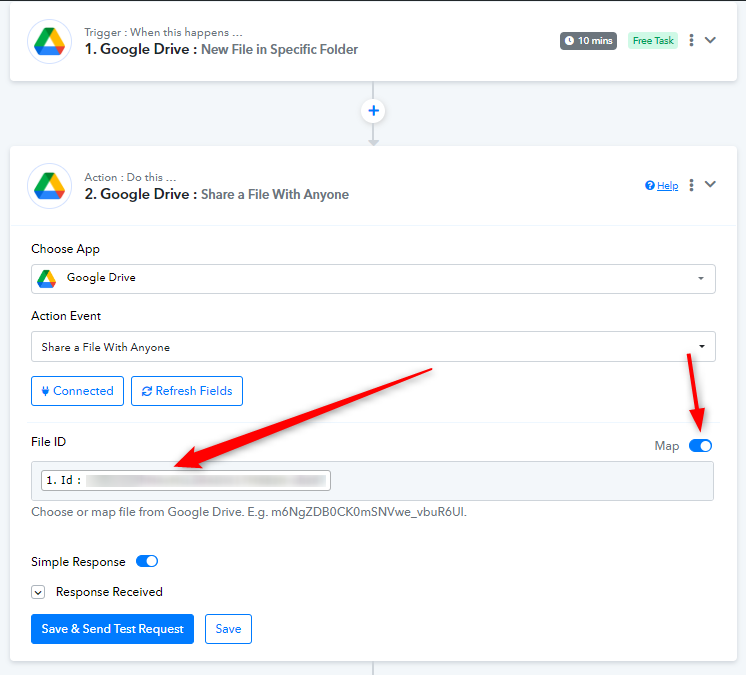Add a step with the plus button
Screen dimensions: 746x675
click(373, 111)
